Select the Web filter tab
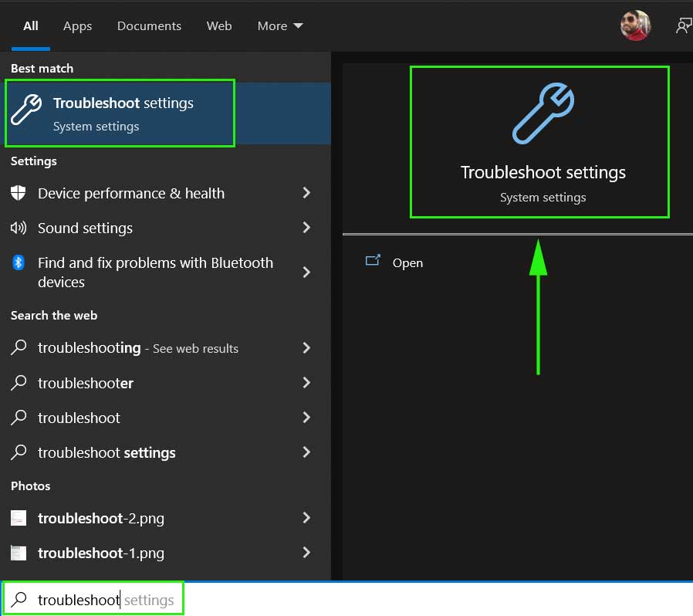This screenshot has width=693, height=616. (219, 26)
